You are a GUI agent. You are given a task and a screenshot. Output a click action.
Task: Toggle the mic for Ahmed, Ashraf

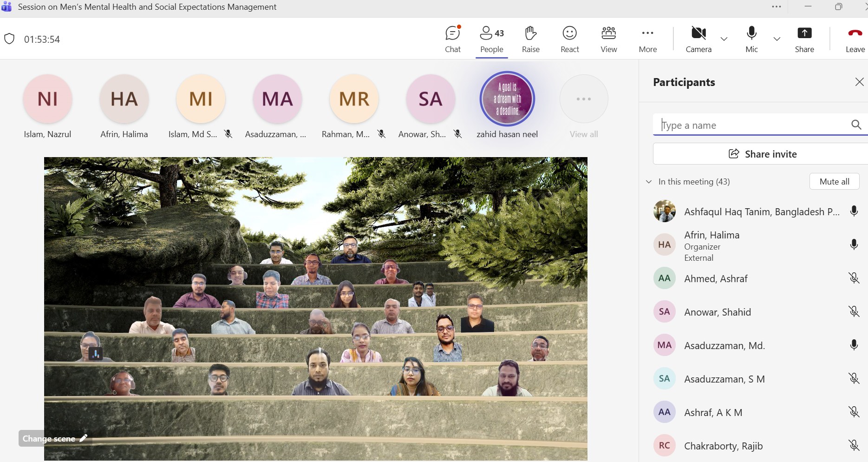[854, 278]
